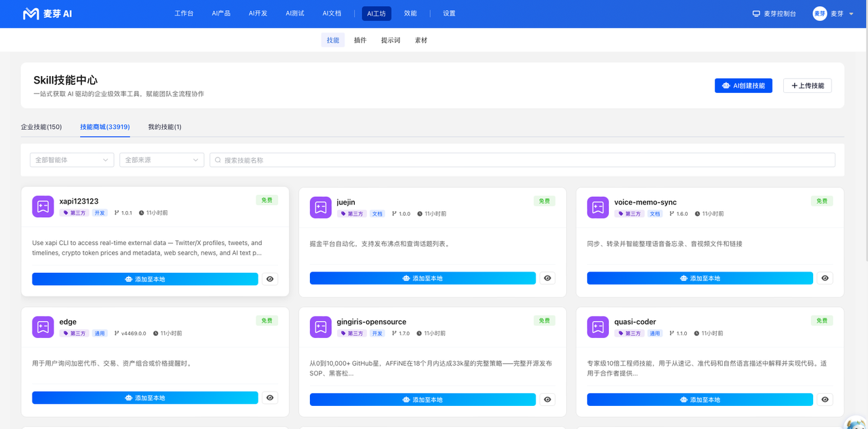Expand the 全部智能体 dropdown

coord(72,160)
